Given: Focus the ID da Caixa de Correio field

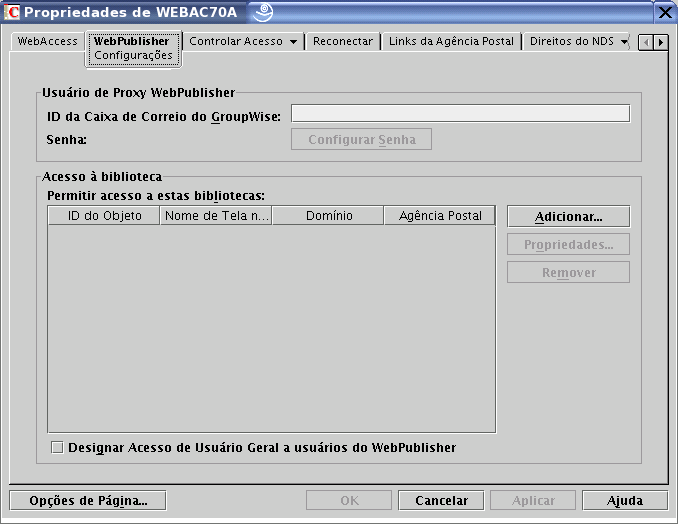Looking at the screenshot, I should click(461, 113).
